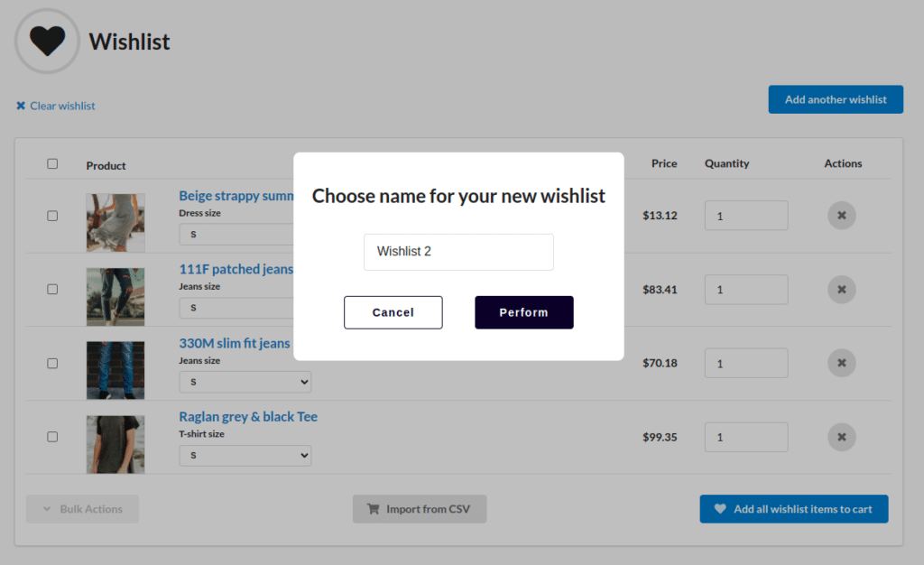Viewport: 924px width, 565px height.
Task: Check the Raglan grey & black Tee checkbox
Action: tap(52, 437)
